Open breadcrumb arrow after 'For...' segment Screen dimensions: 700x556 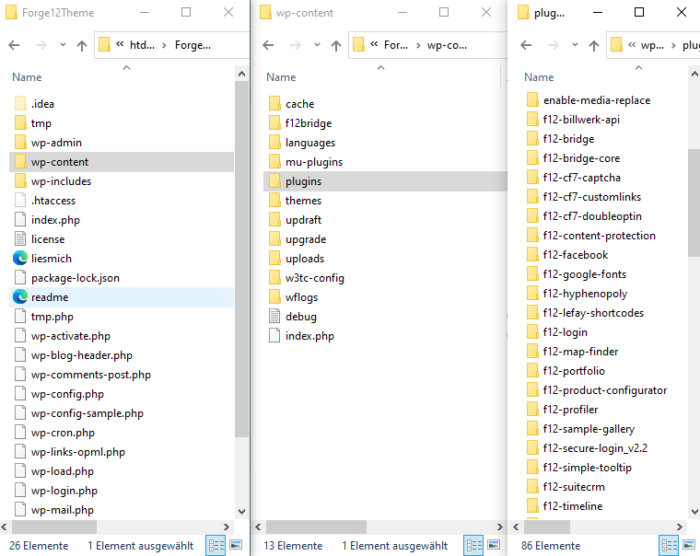point(418,45)
